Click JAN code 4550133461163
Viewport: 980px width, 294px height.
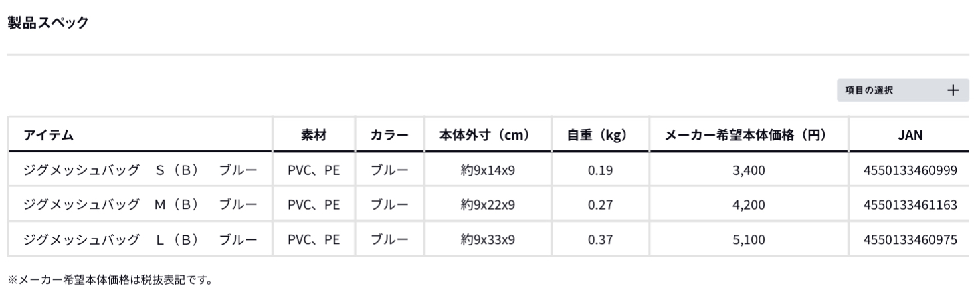(x=910, y=204)
